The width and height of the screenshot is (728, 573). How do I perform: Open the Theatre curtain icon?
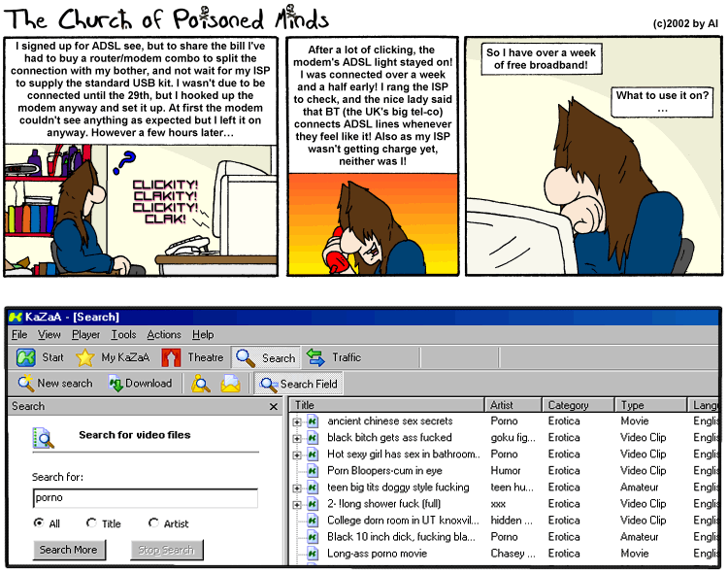point(171,357)
